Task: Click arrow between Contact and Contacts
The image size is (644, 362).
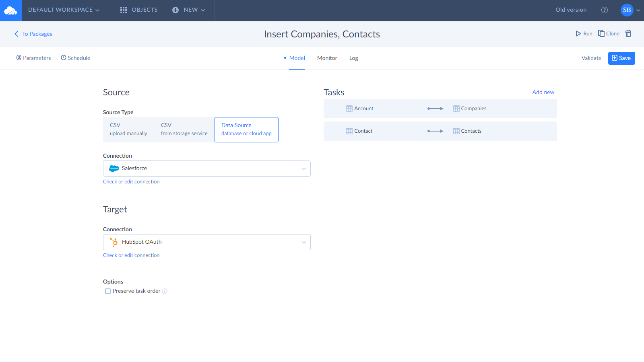Action: coord(435,131)
